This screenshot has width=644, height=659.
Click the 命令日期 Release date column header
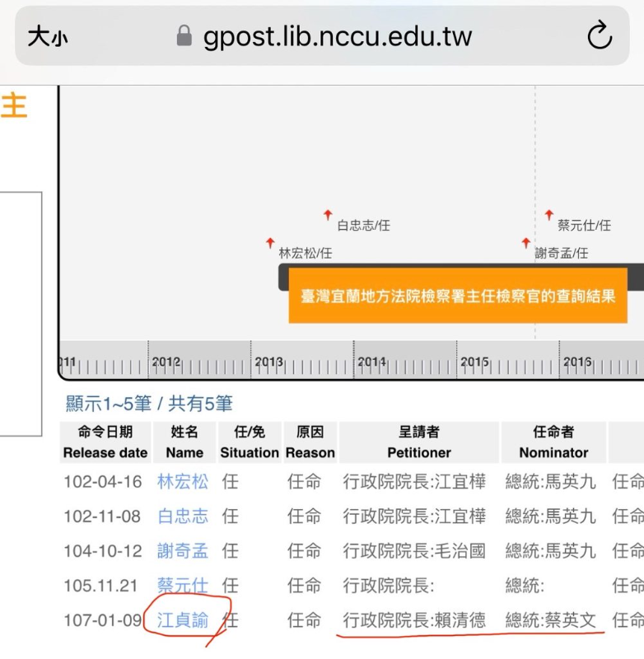[105, 442]
